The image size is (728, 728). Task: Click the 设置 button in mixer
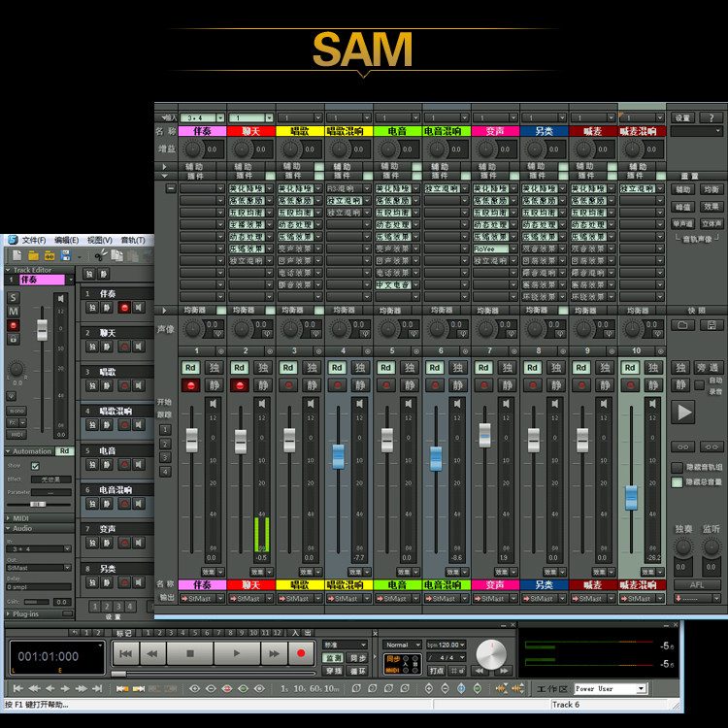pyautogui.click(x=682, y=117)
